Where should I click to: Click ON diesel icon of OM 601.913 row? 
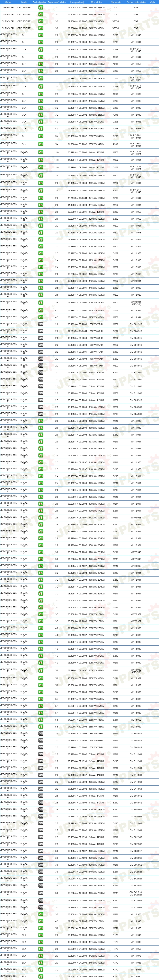coord(41,324)
